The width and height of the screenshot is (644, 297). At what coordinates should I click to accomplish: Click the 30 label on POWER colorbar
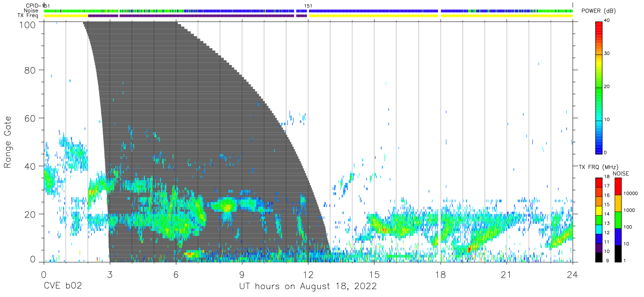tap(607, 53)
